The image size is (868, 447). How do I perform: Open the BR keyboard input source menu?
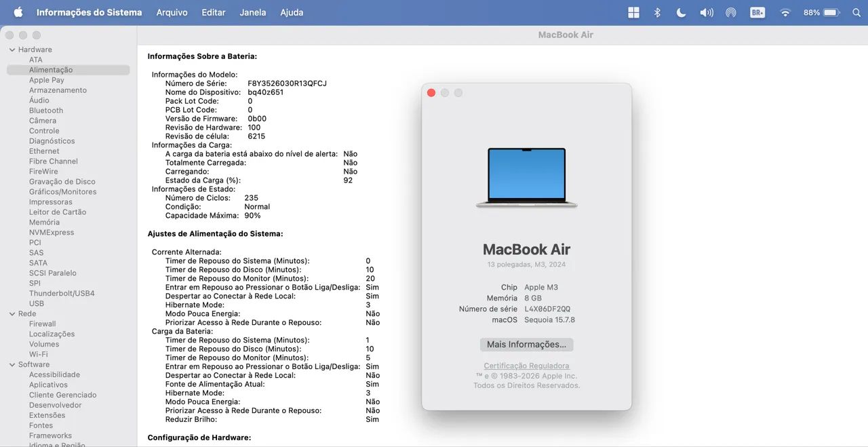(x=757, y=12)
